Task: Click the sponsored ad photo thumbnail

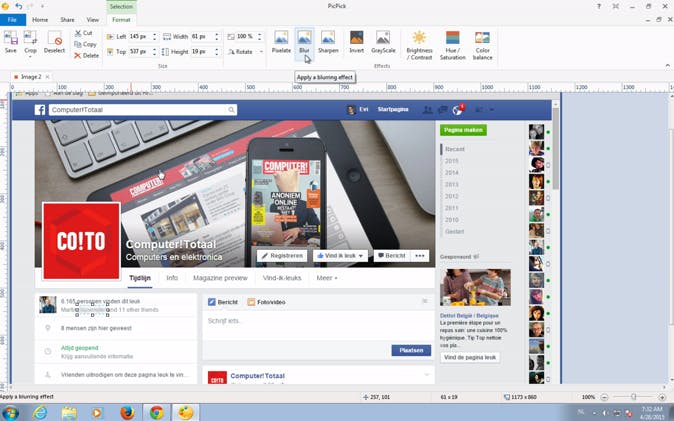Action: (475, 287)
